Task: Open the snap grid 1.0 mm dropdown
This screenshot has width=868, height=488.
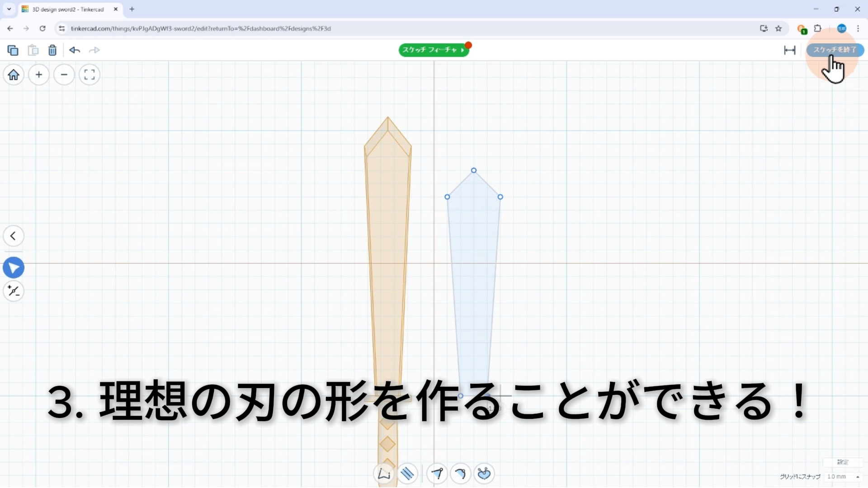Action: pos(843,477)
